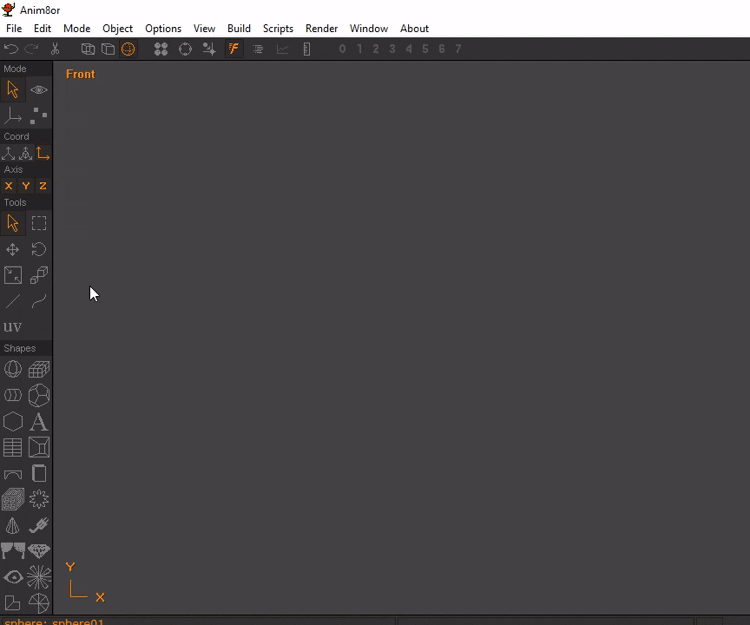750x625 pixels.
Task: Click the electrical plug shape icon
Action: click(39, 526)
